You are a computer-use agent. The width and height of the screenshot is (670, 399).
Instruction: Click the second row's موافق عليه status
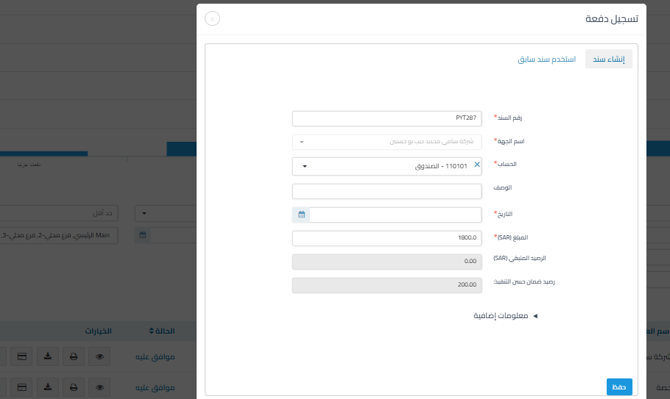point(155,387)
